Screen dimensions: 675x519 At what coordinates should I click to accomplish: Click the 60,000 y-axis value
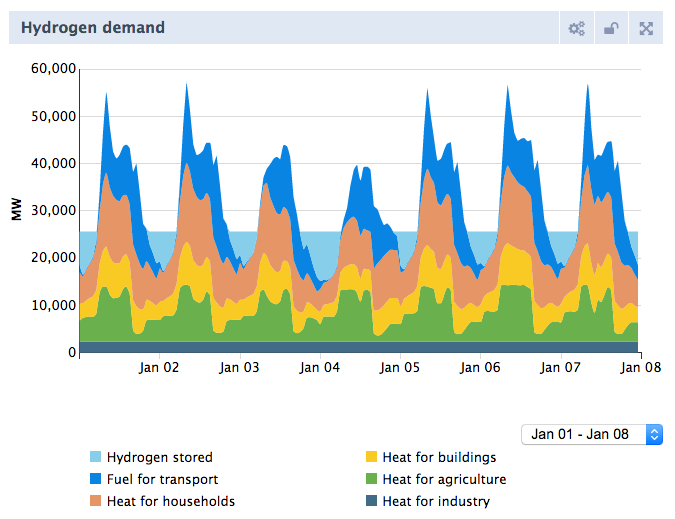(x=53, y=68)
